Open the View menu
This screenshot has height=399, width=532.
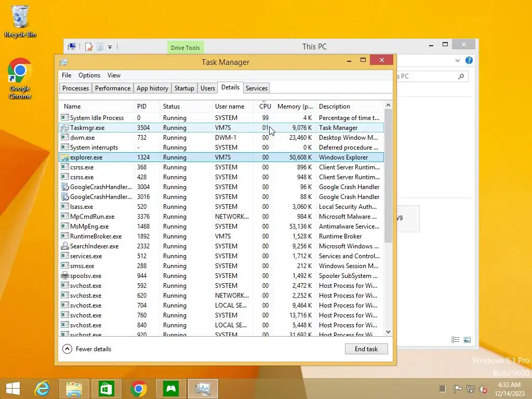(114, 75)
